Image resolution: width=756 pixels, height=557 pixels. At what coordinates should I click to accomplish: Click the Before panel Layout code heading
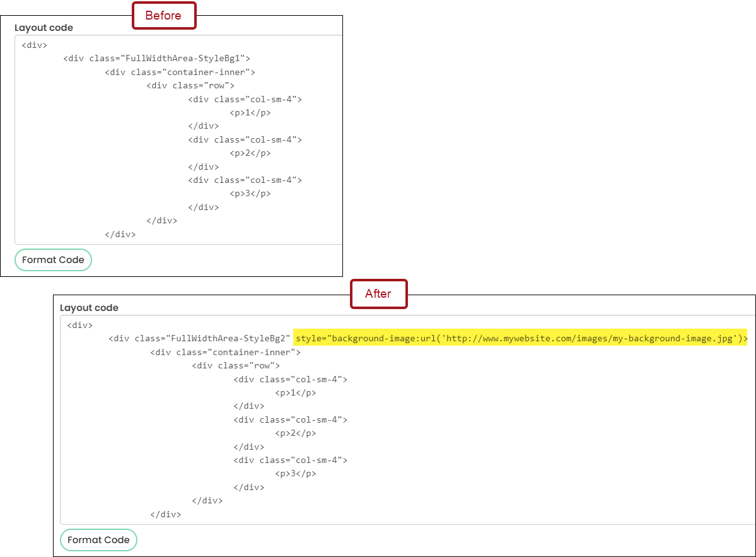(x=44, y=28)
